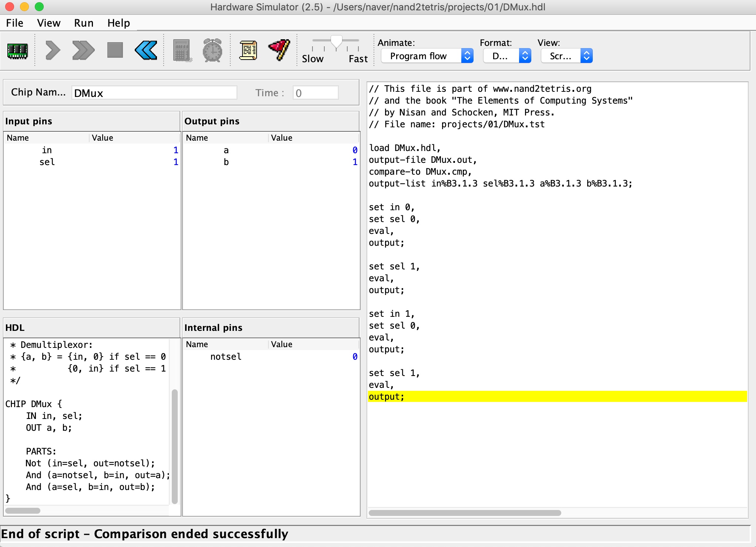Click script panel horizontal scrollbar

click(x=465, y=513)
